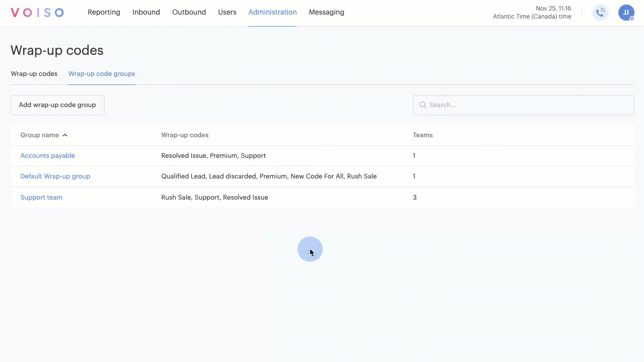This screenshot has height=362, width=644.
Task: Open the Outbound menu
Action: pos(189,12)
